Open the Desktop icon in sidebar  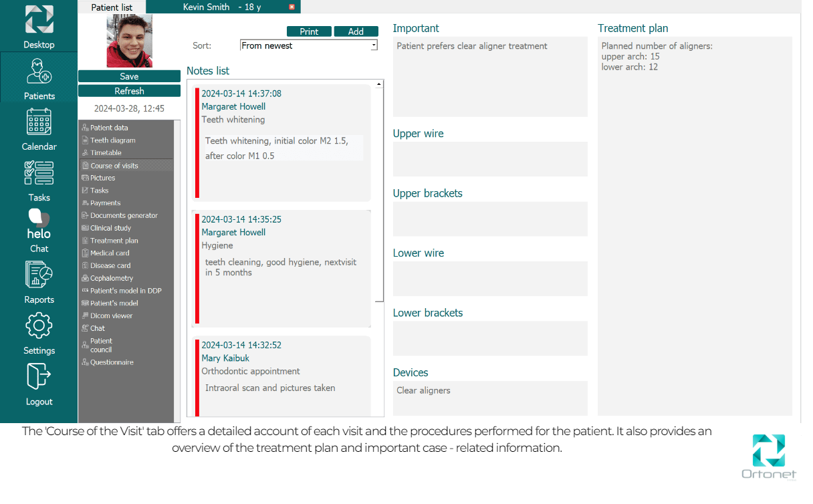click(x=39, y=20)
